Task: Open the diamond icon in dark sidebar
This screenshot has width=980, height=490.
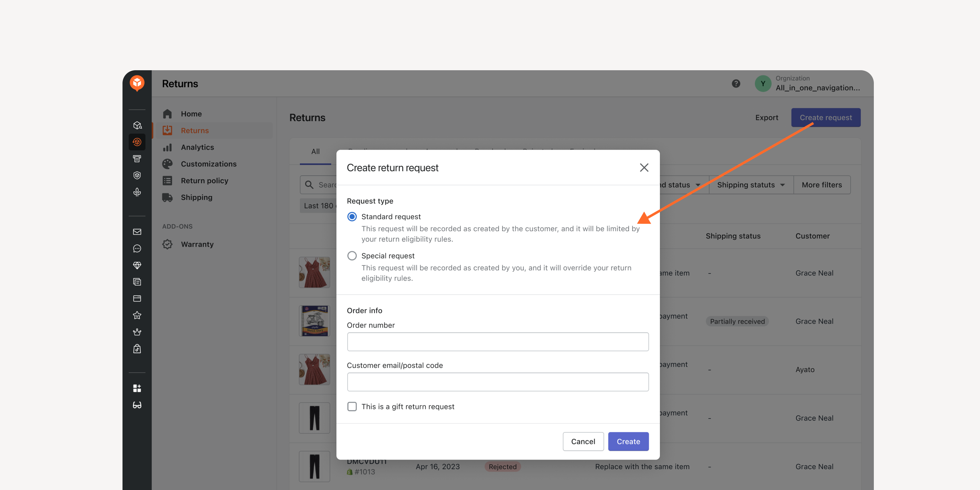Action: pyautogui.click(x=137, y=265)
